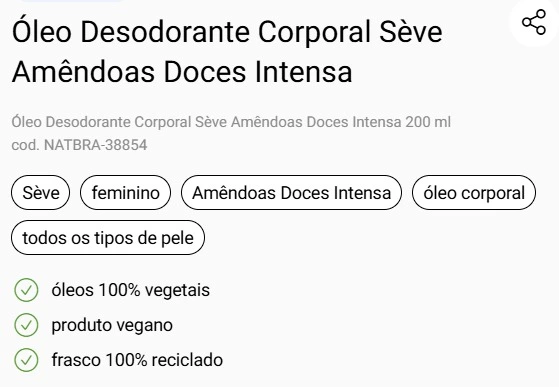Viewport: 559px width, 387px height.
Task: Click the large product title heading
Action: click(x=227, y=51)
